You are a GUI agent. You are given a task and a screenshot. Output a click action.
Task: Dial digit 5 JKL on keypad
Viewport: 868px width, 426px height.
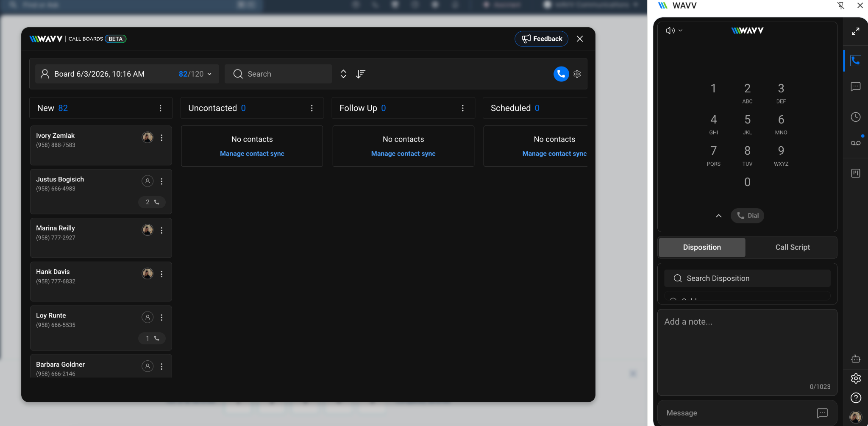click(x=747, y=124)
